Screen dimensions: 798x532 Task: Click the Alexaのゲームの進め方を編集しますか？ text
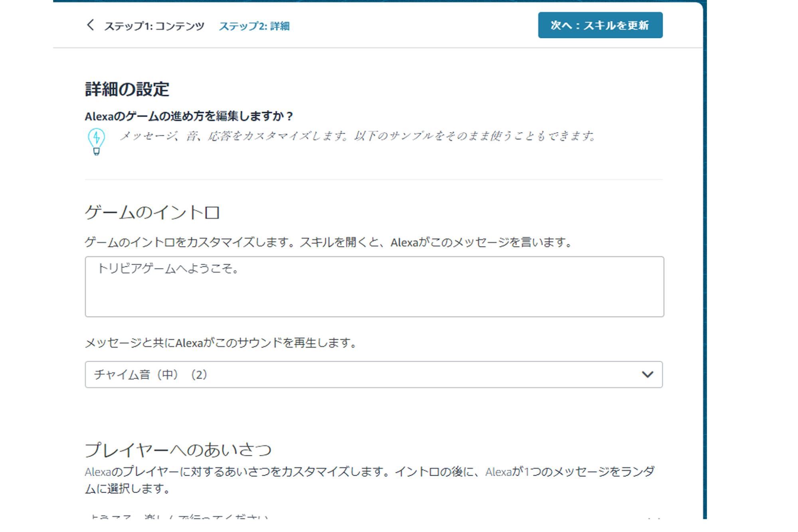tap(189, 116)
